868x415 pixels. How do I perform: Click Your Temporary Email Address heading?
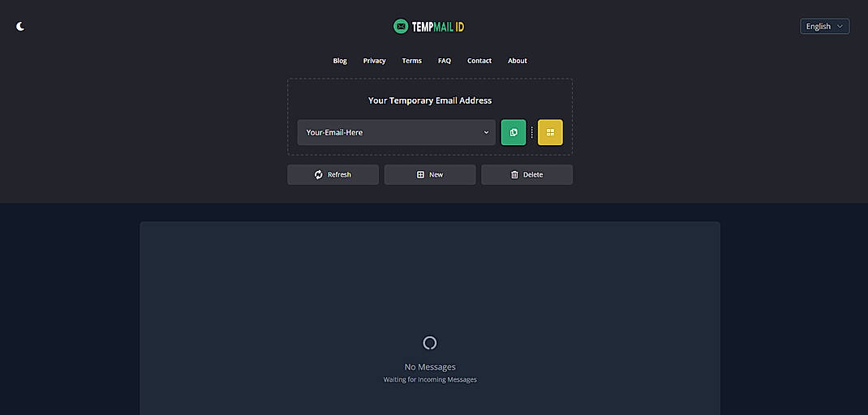[430, 101]
